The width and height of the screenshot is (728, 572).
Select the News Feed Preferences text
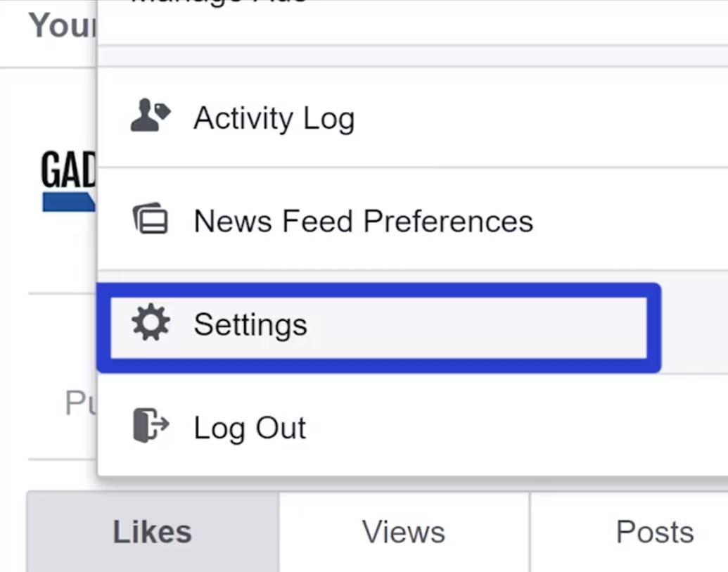(363, 222)
